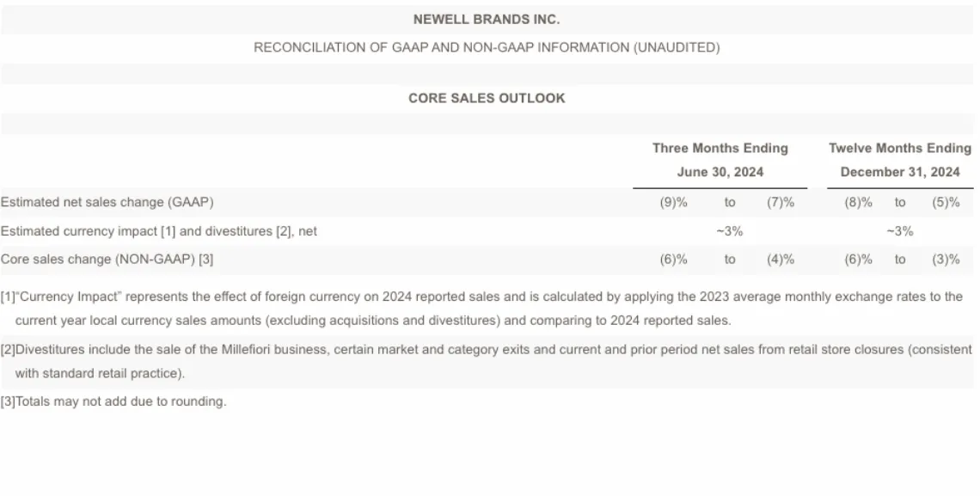Click the CORE SALES OUTLOOK heading
The image size is (980, 496).
pyautogui.click(x=487, y=98)
